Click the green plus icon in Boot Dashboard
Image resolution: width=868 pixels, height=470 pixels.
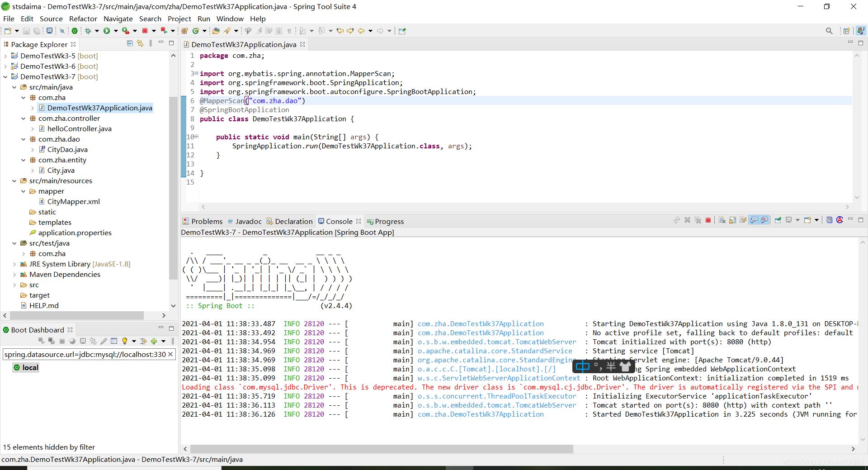(154, 341)
